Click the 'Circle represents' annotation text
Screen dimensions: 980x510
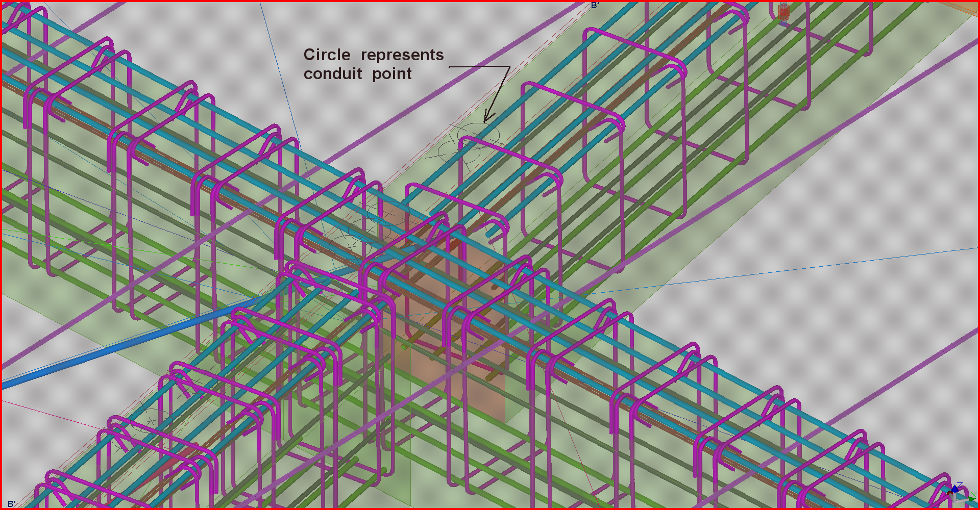[373, 55]
